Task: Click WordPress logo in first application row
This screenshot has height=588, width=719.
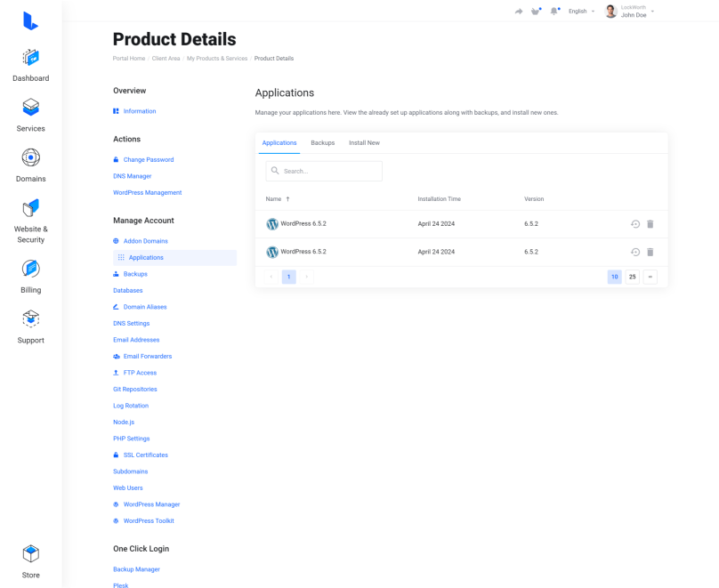Action: click(272, 224)
